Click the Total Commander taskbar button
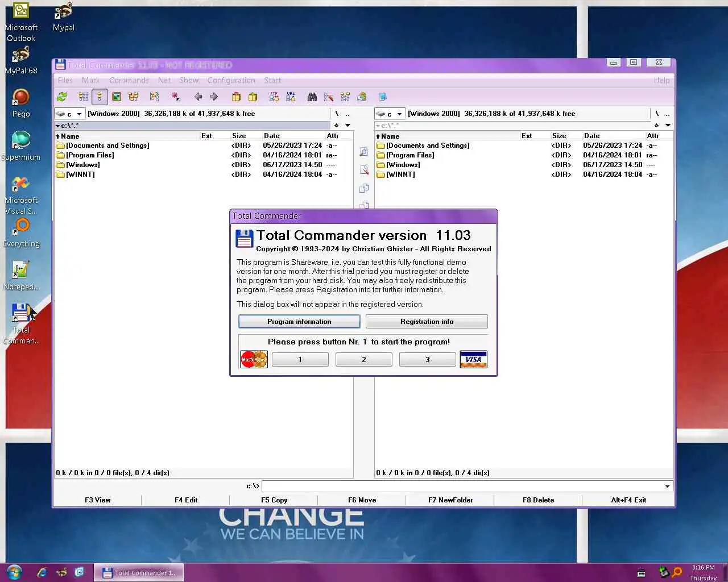Screen dimensions: 728x582 pos(139,572)
